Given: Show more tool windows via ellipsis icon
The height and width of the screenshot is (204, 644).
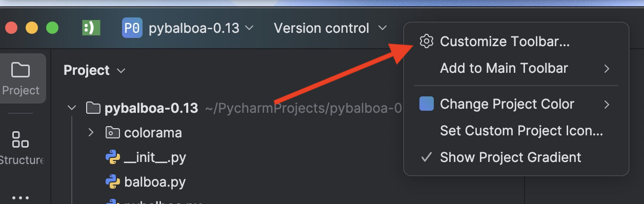Looking at the screenshot, I should point(21,197).
